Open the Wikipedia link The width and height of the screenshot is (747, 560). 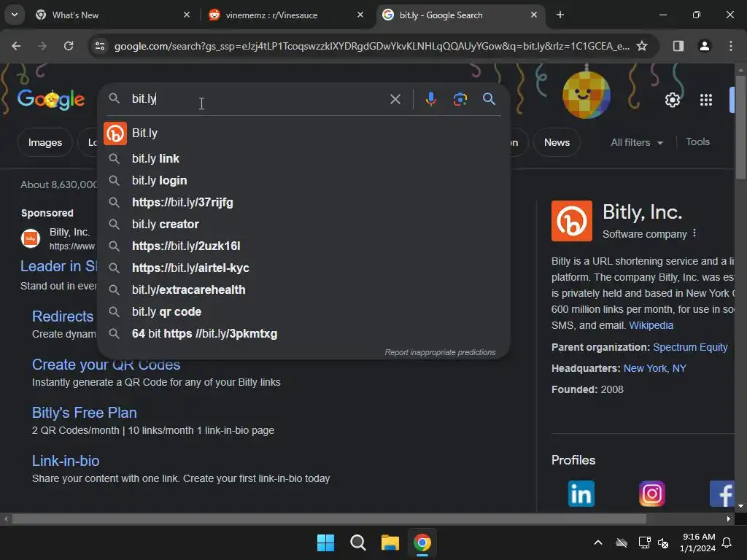click(x=651, y=325)
